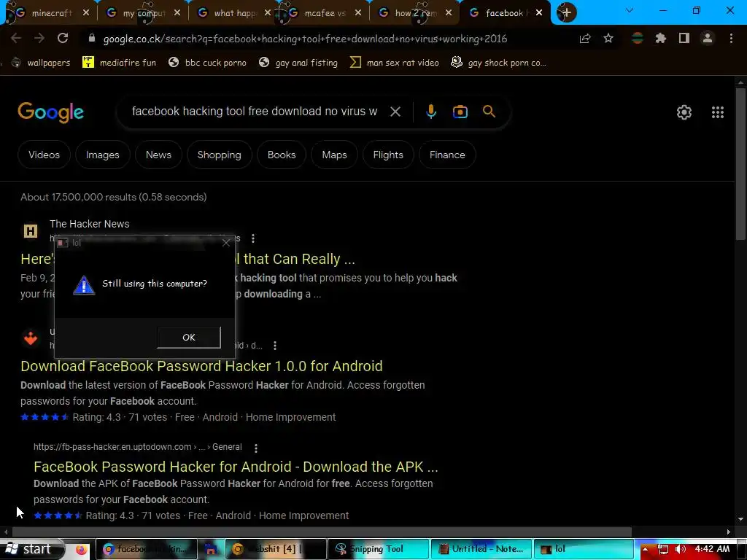The width and height of the screenshot is (747, 560).
Task: Open the Google apps grid
Action: 718,112
